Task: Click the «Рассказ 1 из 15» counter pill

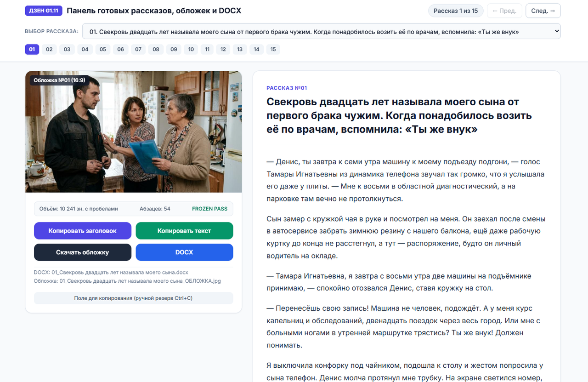Action: tap(456, 11)
